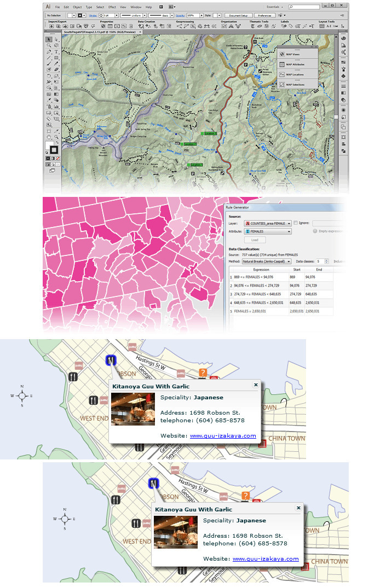Open the Attribute dropdown showing FEMALES

click(x=268, y=231)
